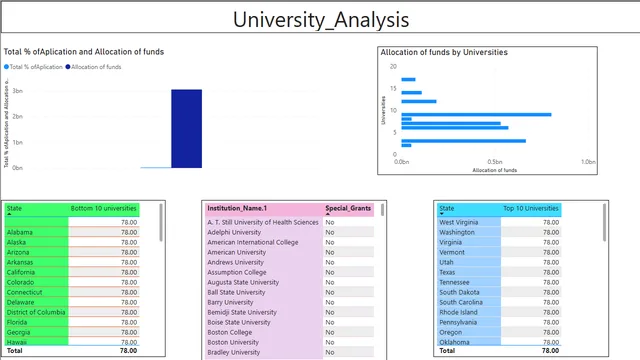Select American University row

(290, 252)
